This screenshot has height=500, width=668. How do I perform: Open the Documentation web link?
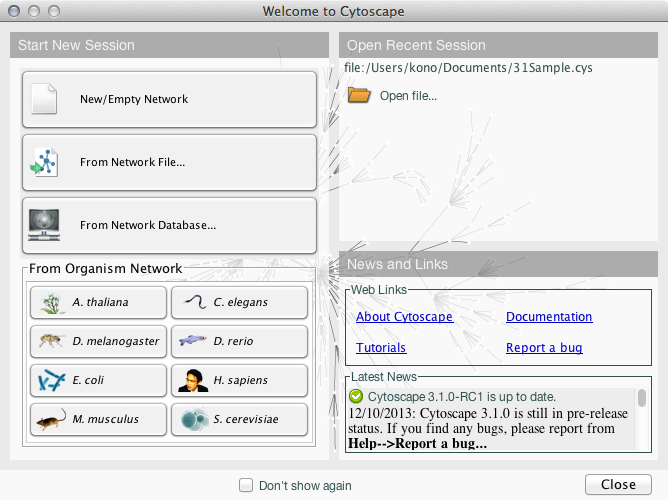[x=549, y=317]
